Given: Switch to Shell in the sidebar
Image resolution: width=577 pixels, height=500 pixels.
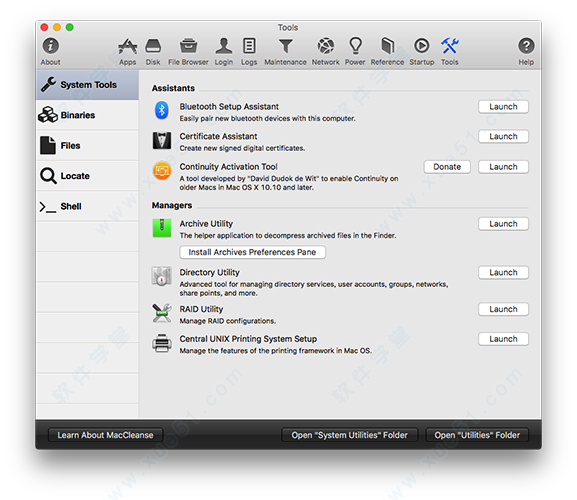Looking at the screenshot, I should [87, 206].
